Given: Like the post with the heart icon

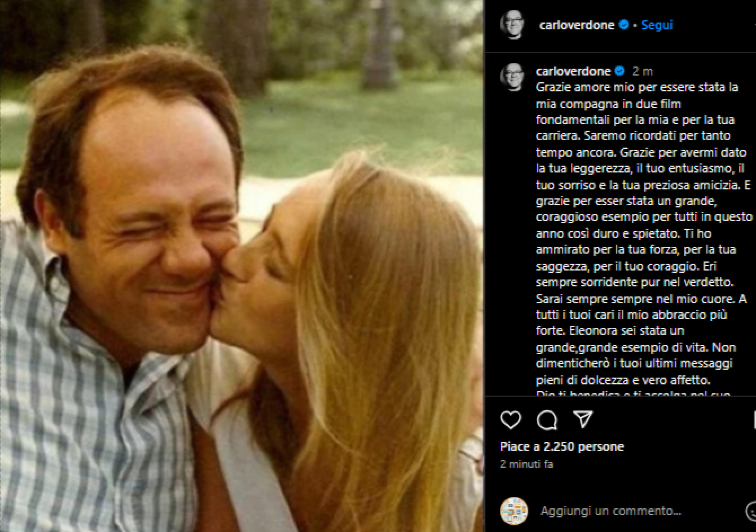Looking at the screenshot, I should 511,420.
